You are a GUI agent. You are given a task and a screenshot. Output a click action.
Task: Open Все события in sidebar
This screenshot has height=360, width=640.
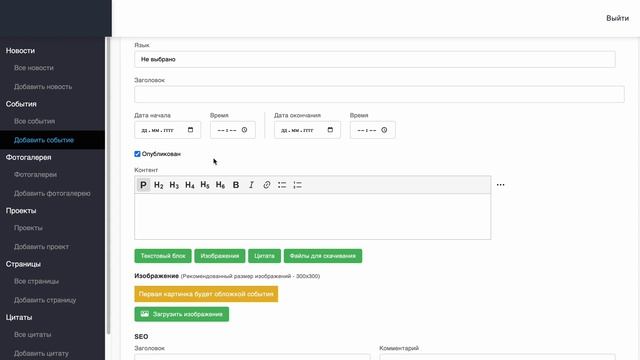click(x=34, y=121)
